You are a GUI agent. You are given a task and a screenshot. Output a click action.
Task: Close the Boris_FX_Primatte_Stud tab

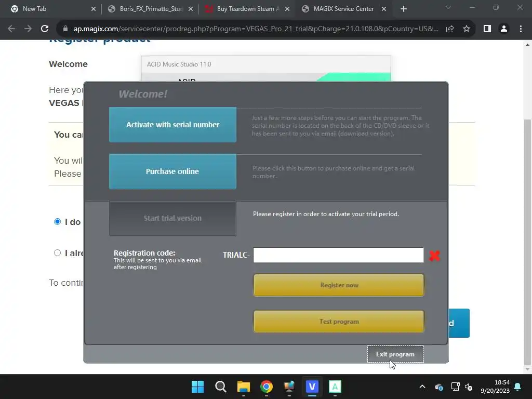191,9
